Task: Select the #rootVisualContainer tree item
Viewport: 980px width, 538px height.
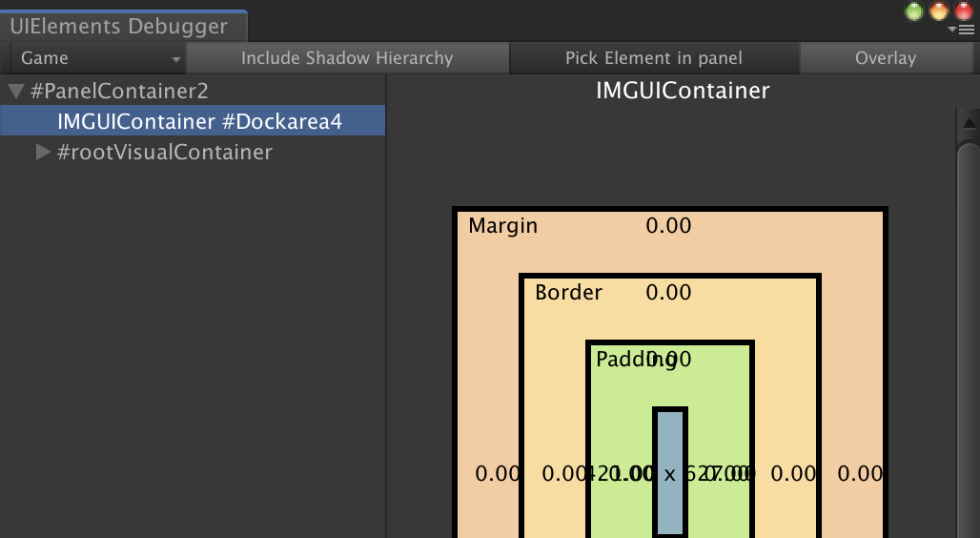Action: click(164, 152)
